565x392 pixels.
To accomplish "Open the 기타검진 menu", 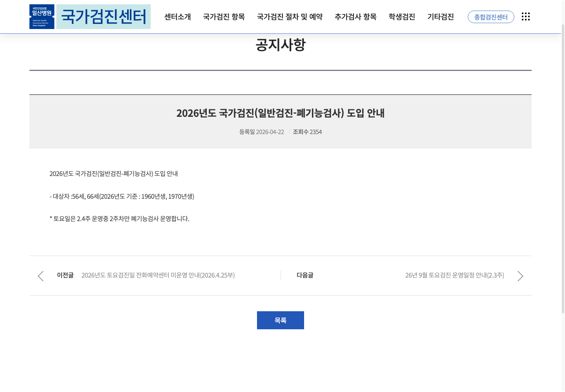I will click(x=441, y=17).
